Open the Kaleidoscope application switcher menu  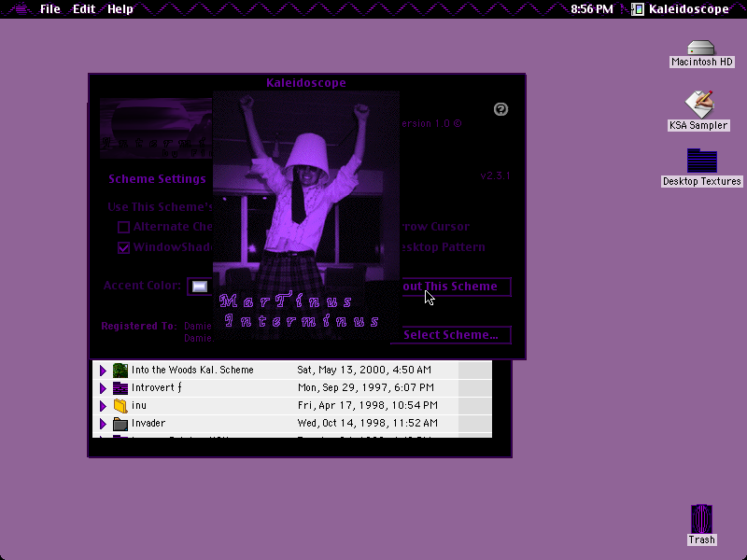[681, 8]
